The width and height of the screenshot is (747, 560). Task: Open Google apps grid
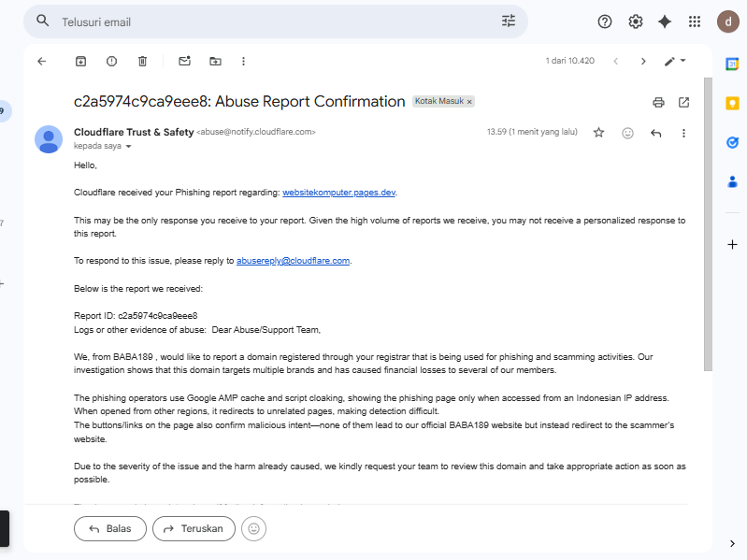click(x=695, y=22)
